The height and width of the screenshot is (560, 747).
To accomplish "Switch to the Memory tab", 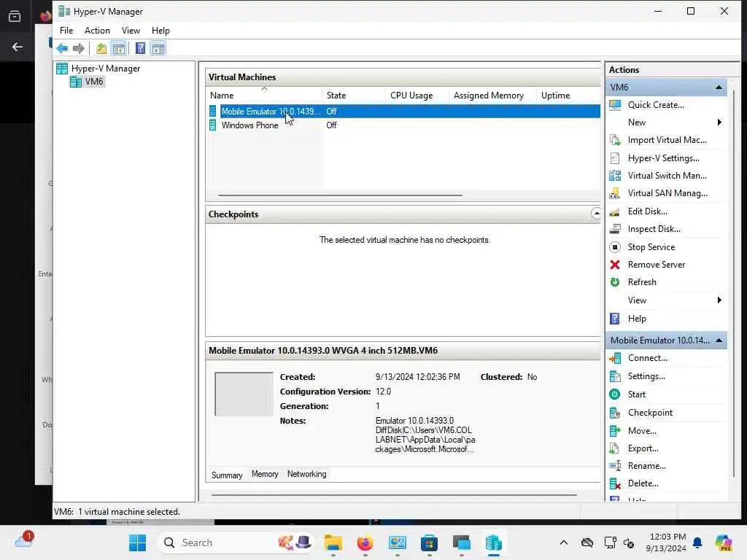I will pos(265,474).
